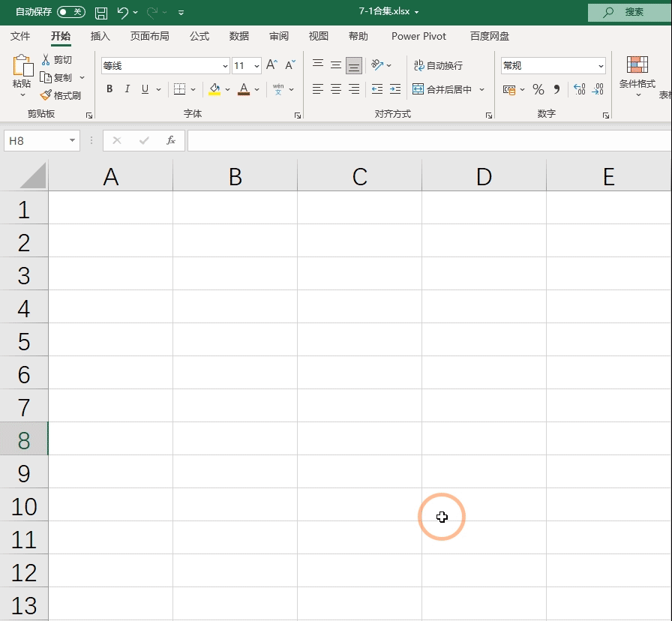Click the Cut (剪切) scissors icon
The width and height of the screenshot is (672, 621).
46,59
